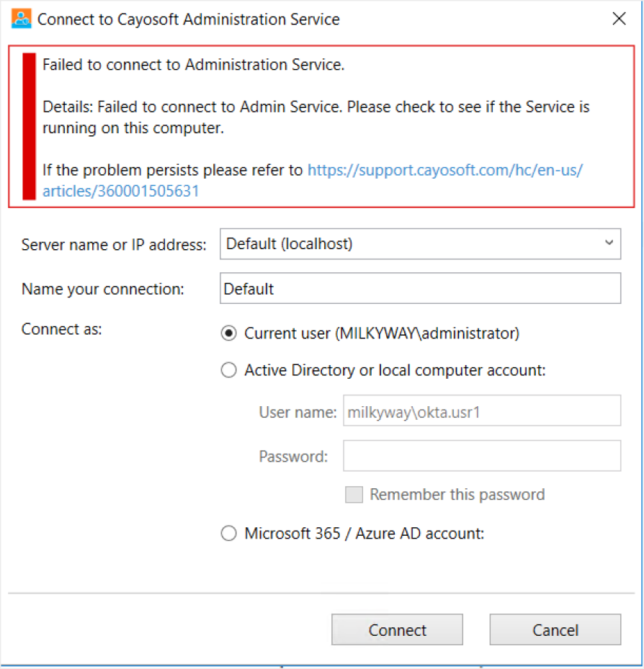Image resolution: width=644 pixels, height=669 pixels.
Task: Open the Default (localhost) server combo box
Action: pos(420,244)
